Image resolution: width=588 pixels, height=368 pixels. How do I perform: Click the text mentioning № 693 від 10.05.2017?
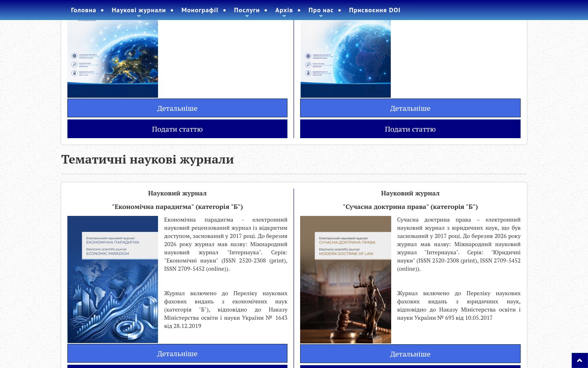459,305
